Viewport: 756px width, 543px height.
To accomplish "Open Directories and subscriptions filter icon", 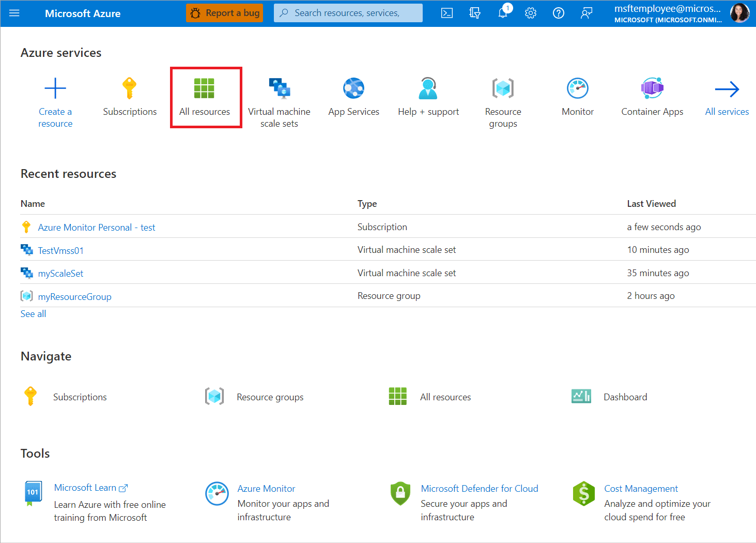I will (475, 13).
